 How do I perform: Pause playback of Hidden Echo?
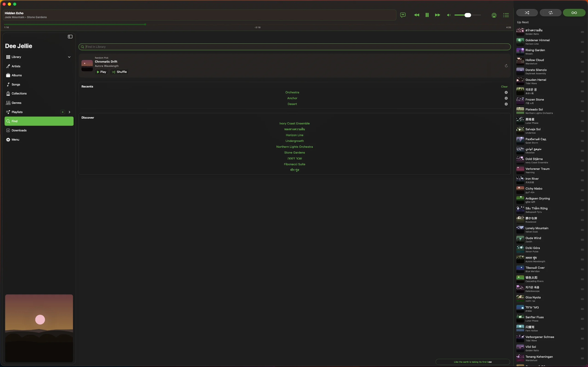427,15
